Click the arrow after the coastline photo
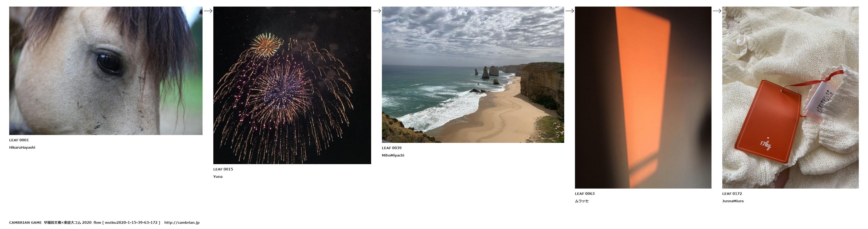The image size is (868, 229). [569, 11]
